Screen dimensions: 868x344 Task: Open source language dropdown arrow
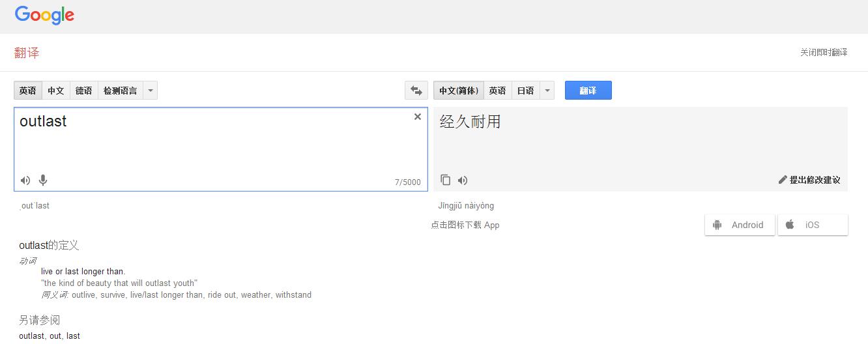(151, 91)
